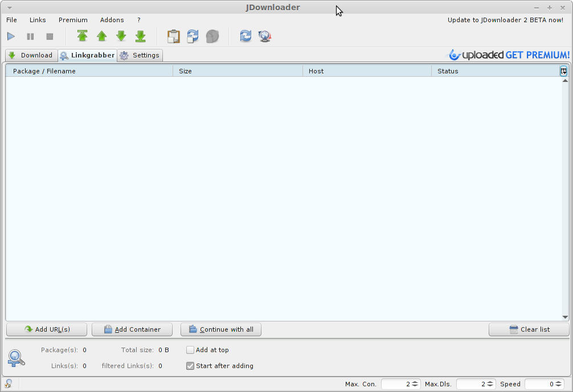Open the File menu
This screenshot has height=392, width=573.
click(11, 20)
